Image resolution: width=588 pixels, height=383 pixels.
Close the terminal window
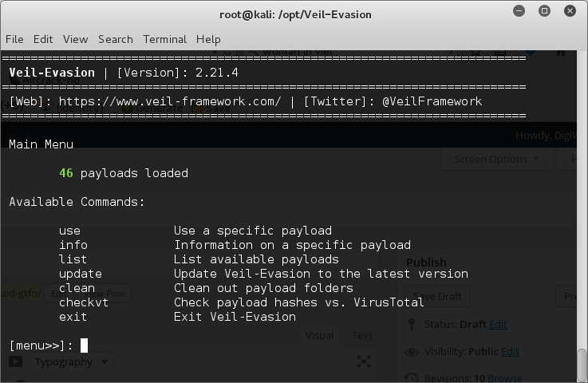click(570, 11)
